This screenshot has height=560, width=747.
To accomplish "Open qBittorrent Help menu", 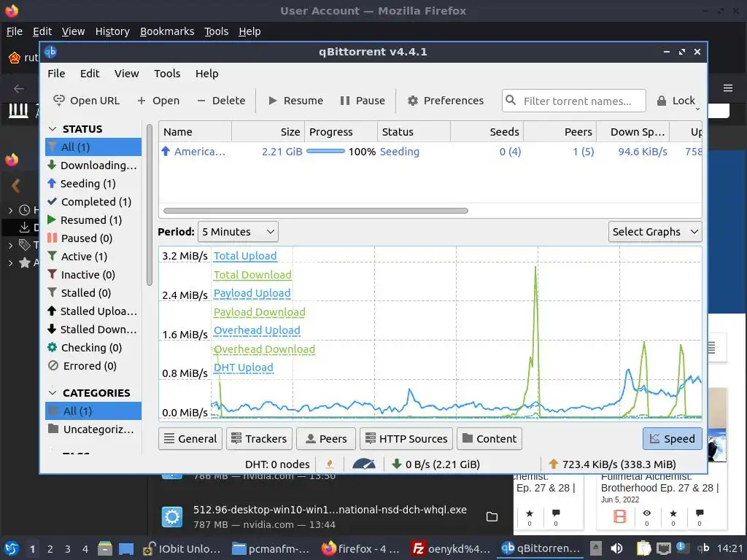I will coord(206,74).
